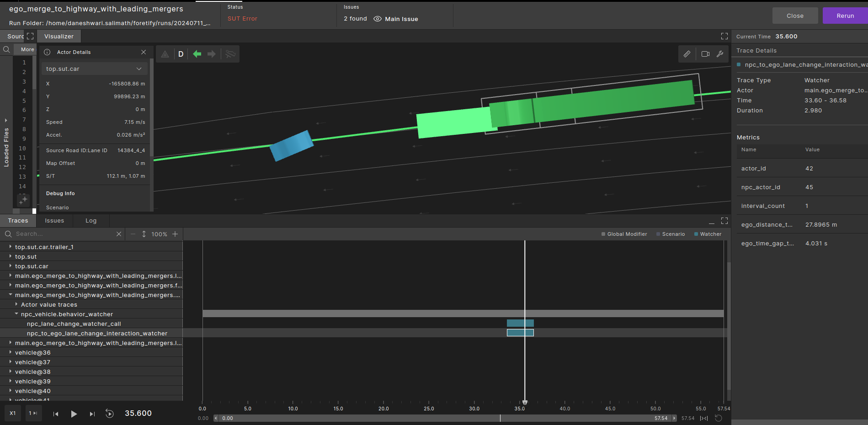Skip to the start of the timeline
Viewport: 868px width, 425px height.
56,414
